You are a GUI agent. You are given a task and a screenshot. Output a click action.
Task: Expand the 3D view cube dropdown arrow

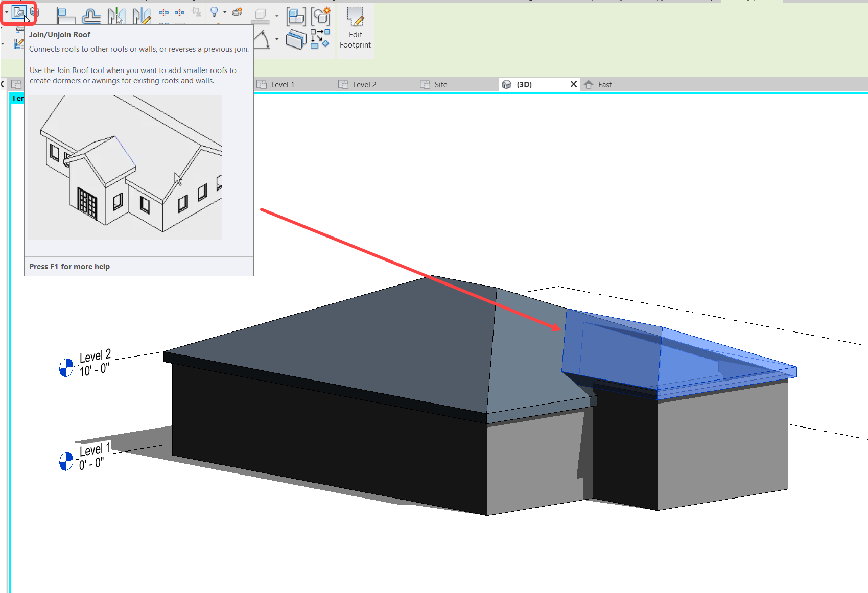276,16
